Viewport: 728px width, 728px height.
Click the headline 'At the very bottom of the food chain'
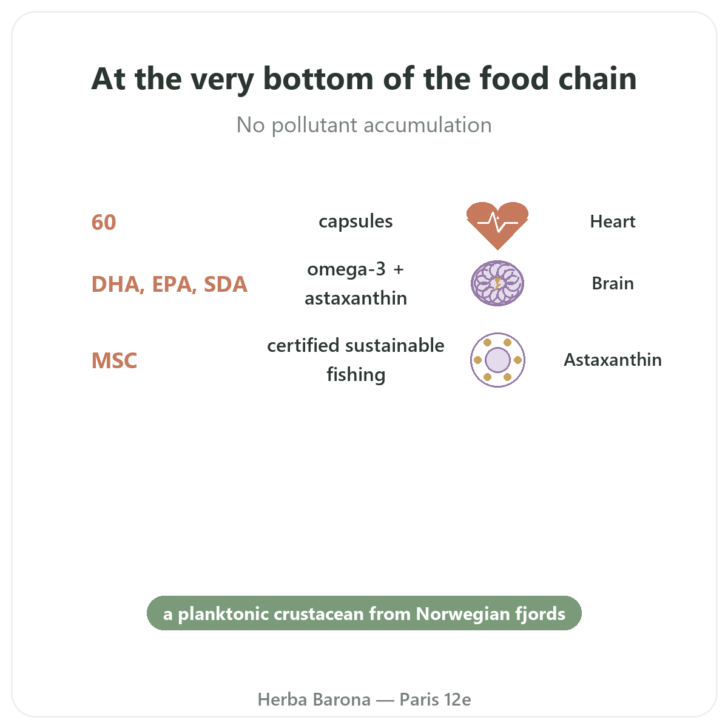[364, 79]
